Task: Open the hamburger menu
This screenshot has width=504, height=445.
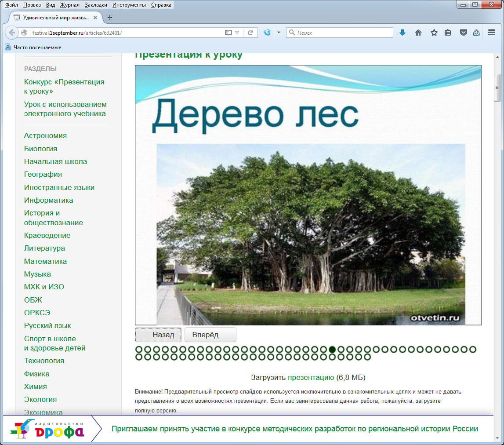Action: [x=492, y=33]
